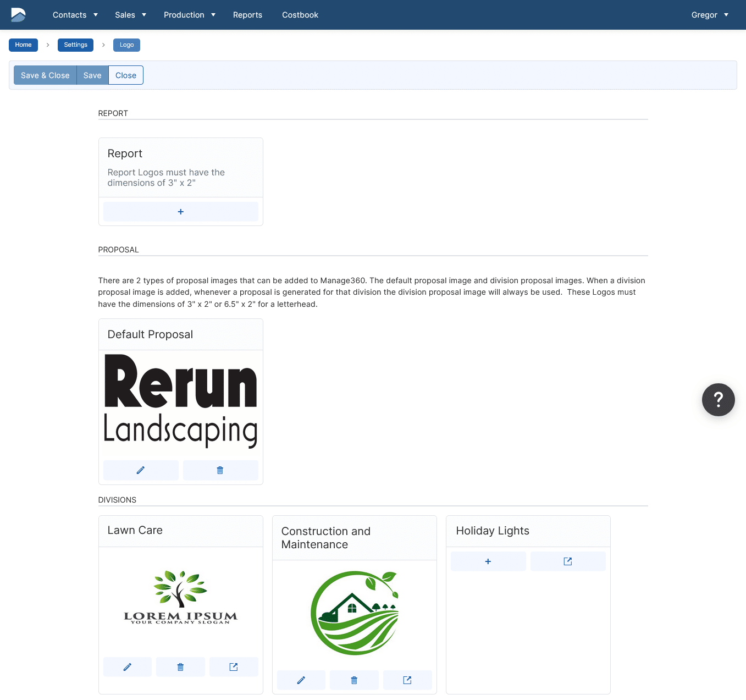The image size is (746, 700).
Task: Go to Reports in the navigation bar
Action: [x=247, y=15]
